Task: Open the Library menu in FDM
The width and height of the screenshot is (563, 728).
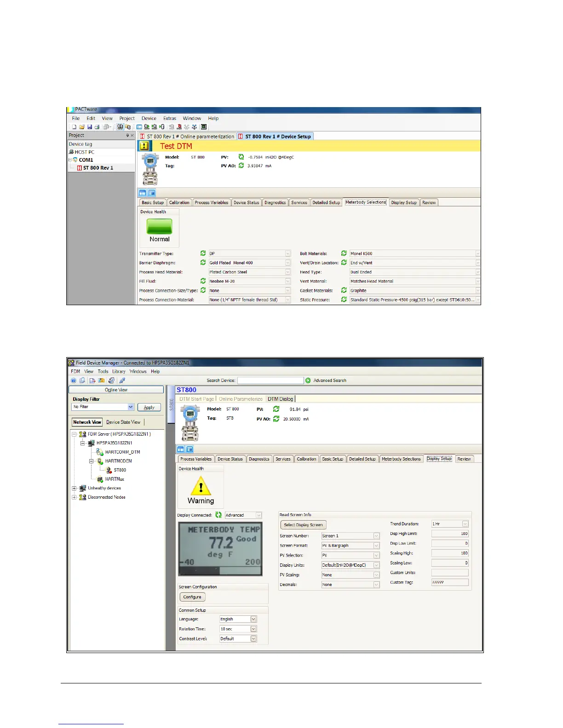Action: (x=119, y=371)
